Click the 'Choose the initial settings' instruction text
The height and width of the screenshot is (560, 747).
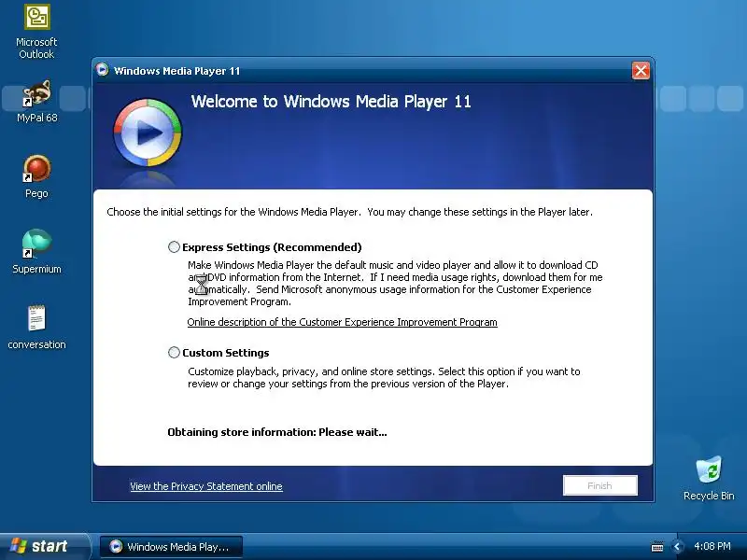349,212
